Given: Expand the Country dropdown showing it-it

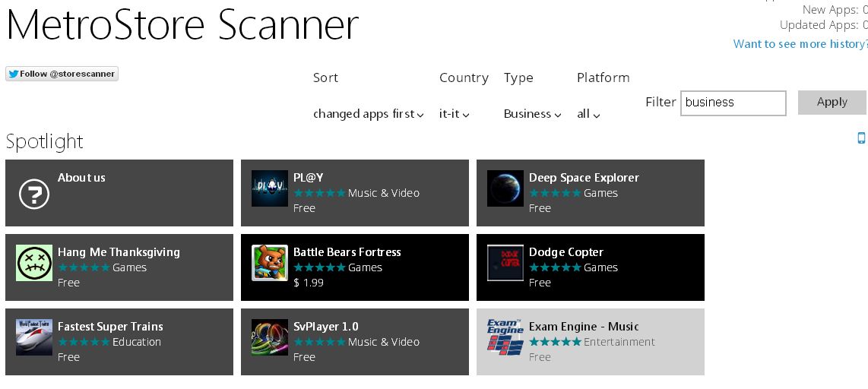Looking at the screenshot, I should pos(454,114).
